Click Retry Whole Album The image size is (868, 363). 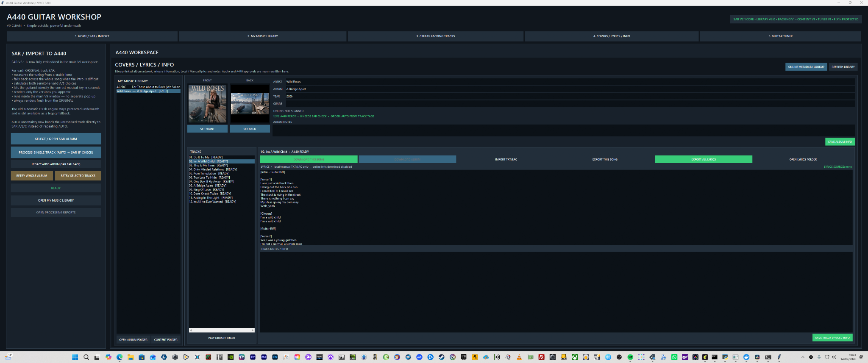point(32,176)
